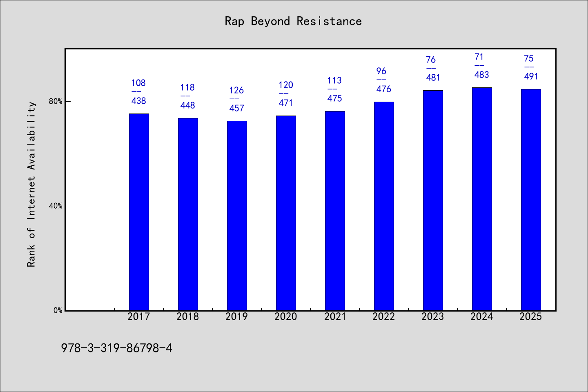Click the 40% y-axis tick label

(x=56, y=206)
